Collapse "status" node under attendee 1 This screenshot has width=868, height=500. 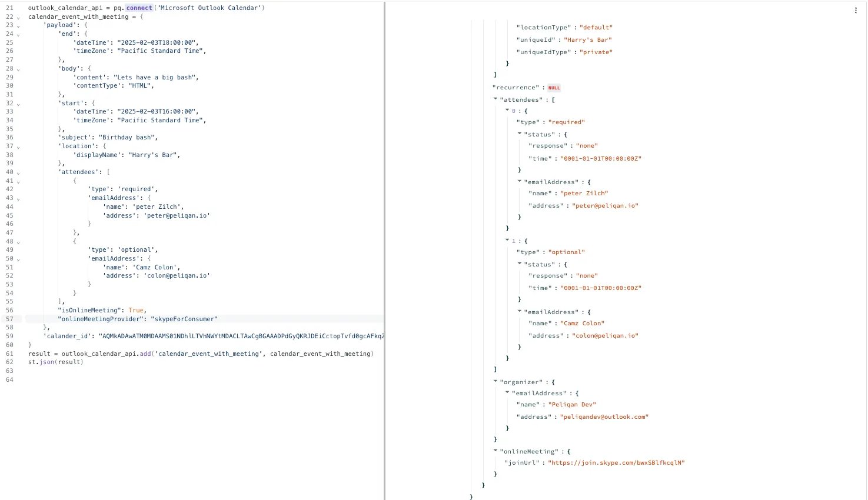coord(520,264)
